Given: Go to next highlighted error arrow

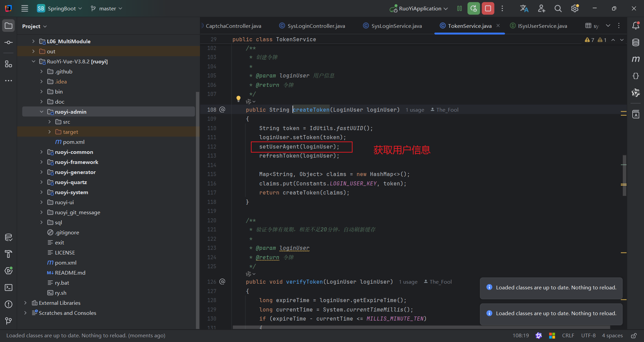Looking at the screenshot, I should (x=622, y=40).
